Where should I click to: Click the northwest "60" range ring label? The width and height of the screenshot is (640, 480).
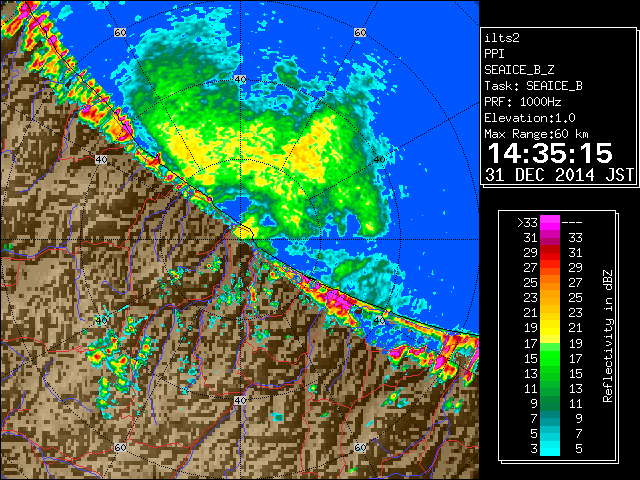tap(120, 32)
